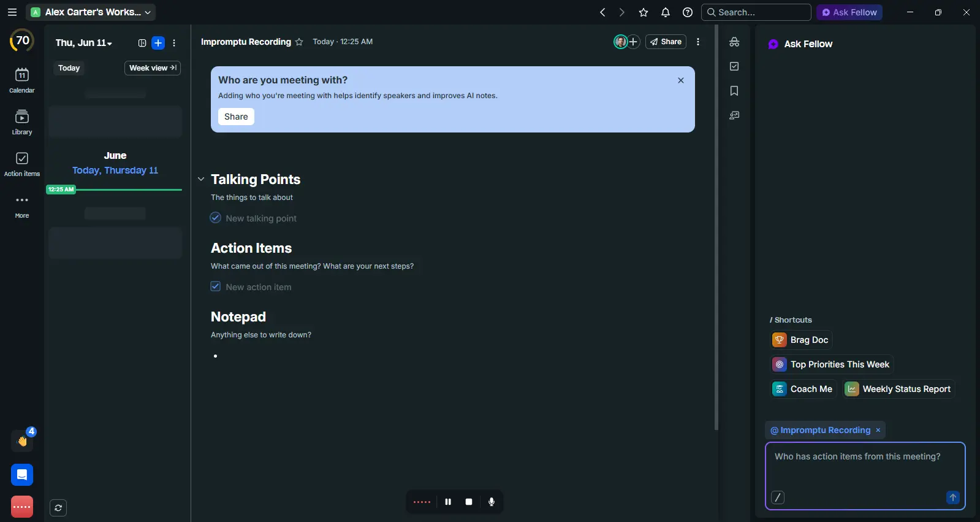Open the starred favorites icon in top bar
The width and height of the screenshot is (980, 522).
click(x=644, y=12)
